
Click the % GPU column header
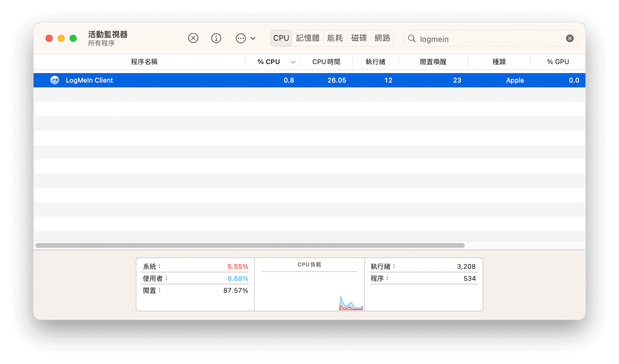(557, 61)
